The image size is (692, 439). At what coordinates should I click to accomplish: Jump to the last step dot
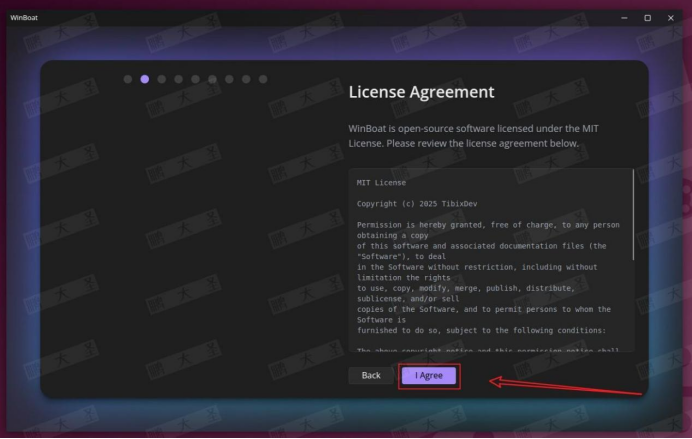[x=263, y=79]
